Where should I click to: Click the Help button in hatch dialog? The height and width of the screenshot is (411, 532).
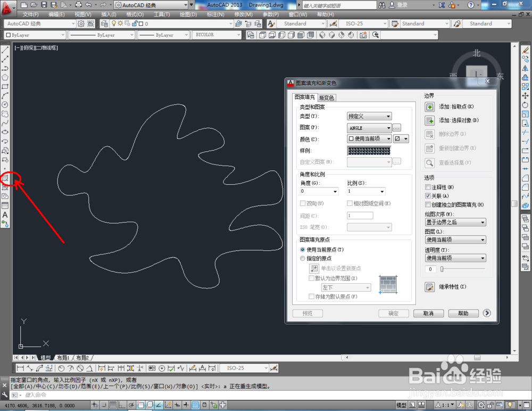(x=463, y=313)
